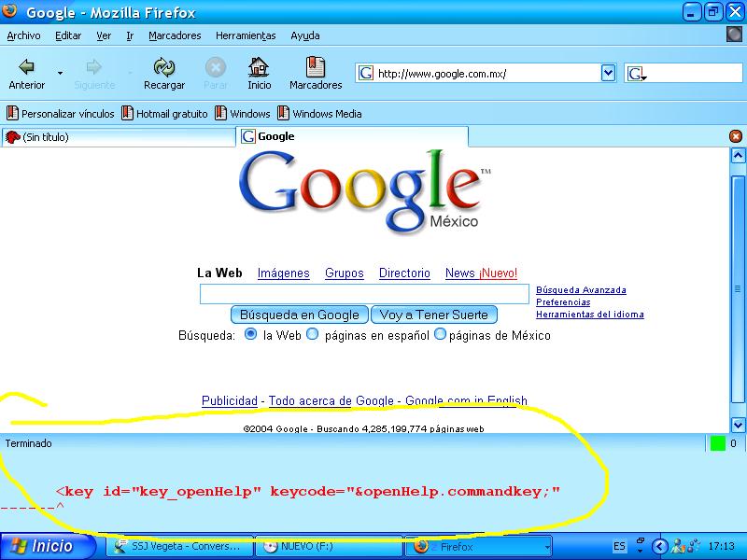Click the Terminado status text
Image resolution: width=747 pixels, height=560 pixels.
click(29, 443)
